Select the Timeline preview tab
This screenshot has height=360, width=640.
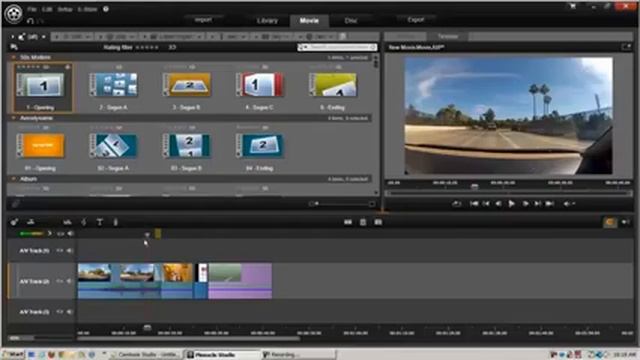tap(448, 36)
